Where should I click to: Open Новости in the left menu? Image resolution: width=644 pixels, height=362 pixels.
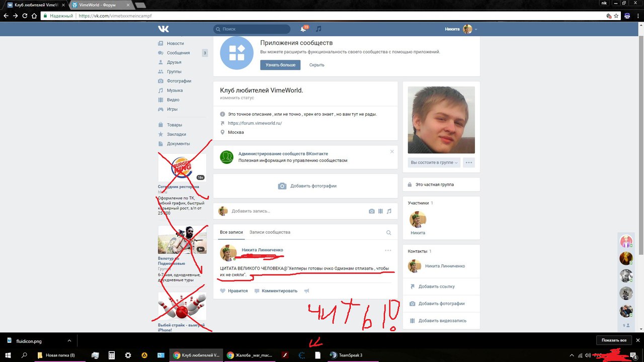175,43
